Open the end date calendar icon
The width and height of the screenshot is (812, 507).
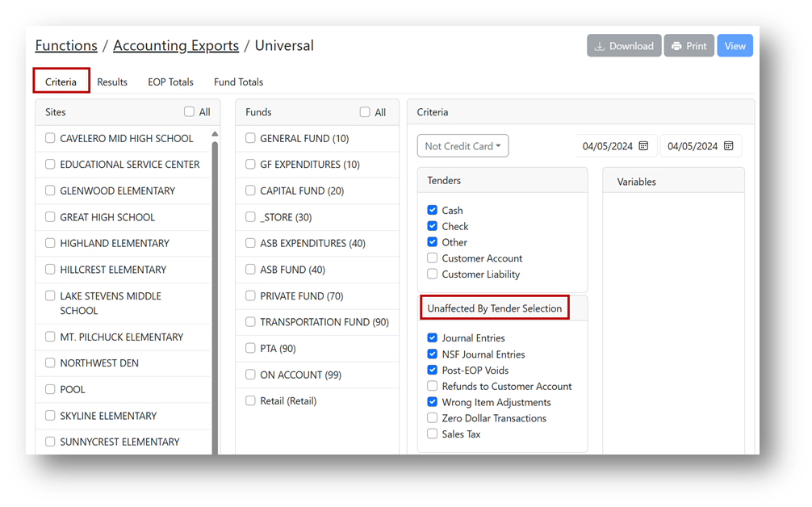point(729,145)
